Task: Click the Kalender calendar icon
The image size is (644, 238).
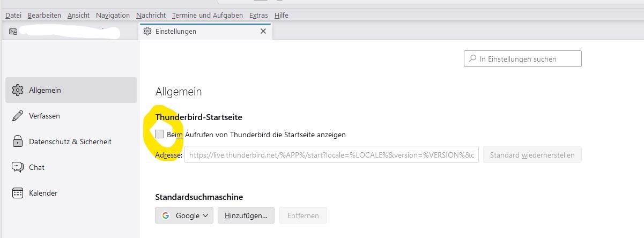Action: [18, 193]
